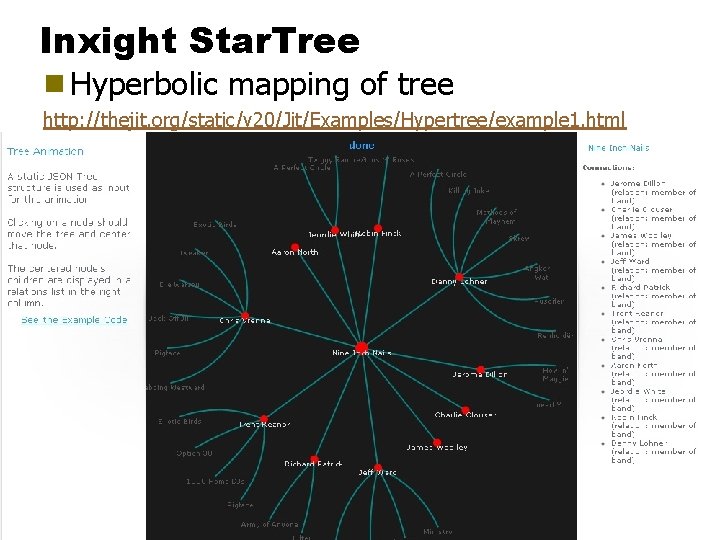Viewport: 720px width, 540px height.
Task: Click the 'Exotic Birds' label near Chris Vrenna
Action: click(x=215, y=225)
